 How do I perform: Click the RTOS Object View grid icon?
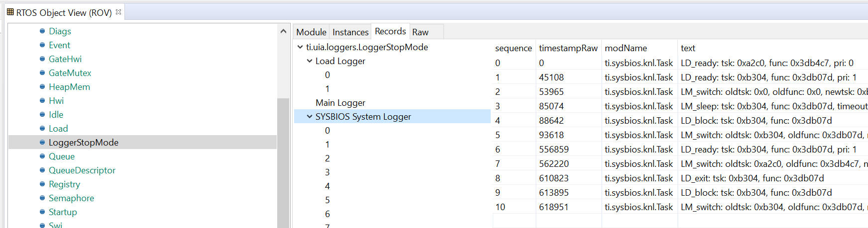[10, 12]
